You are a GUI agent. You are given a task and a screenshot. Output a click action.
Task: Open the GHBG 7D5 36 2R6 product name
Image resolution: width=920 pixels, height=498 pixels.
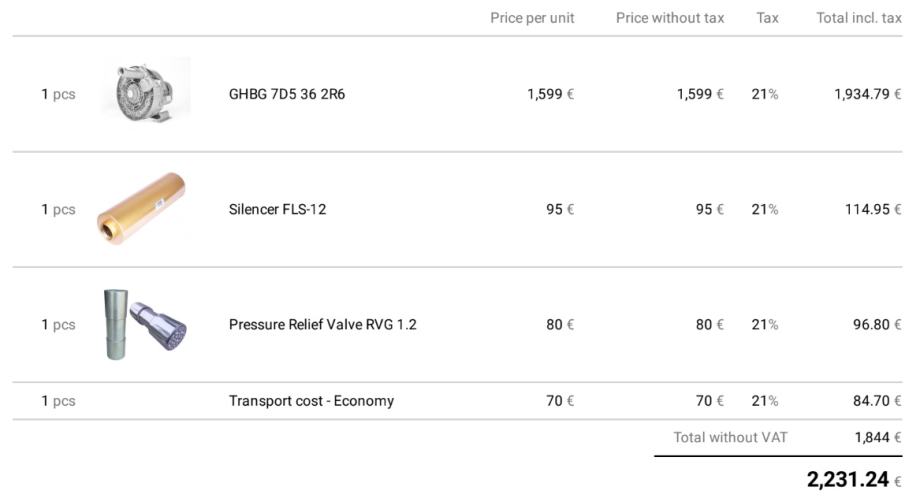tap(287, 94)
